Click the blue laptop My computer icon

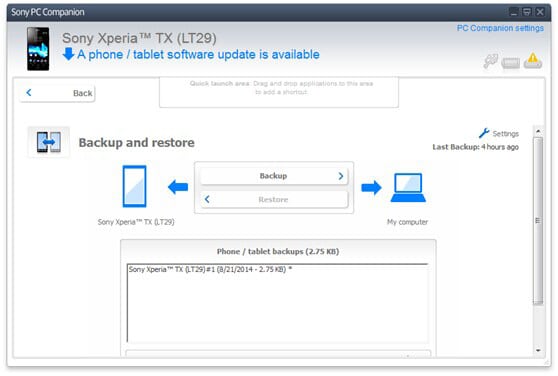[408, 188]
